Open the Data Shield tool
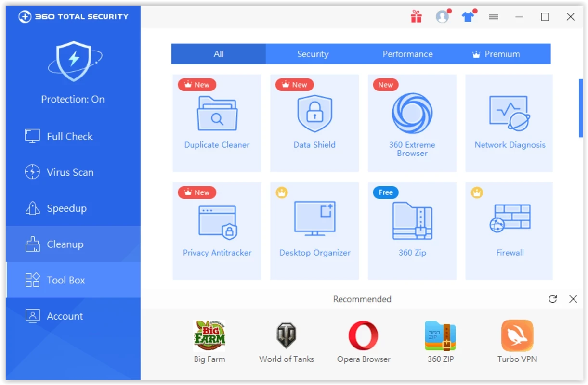Image resolution: width=588 pixels, height=385 pixels. [314, 123]
